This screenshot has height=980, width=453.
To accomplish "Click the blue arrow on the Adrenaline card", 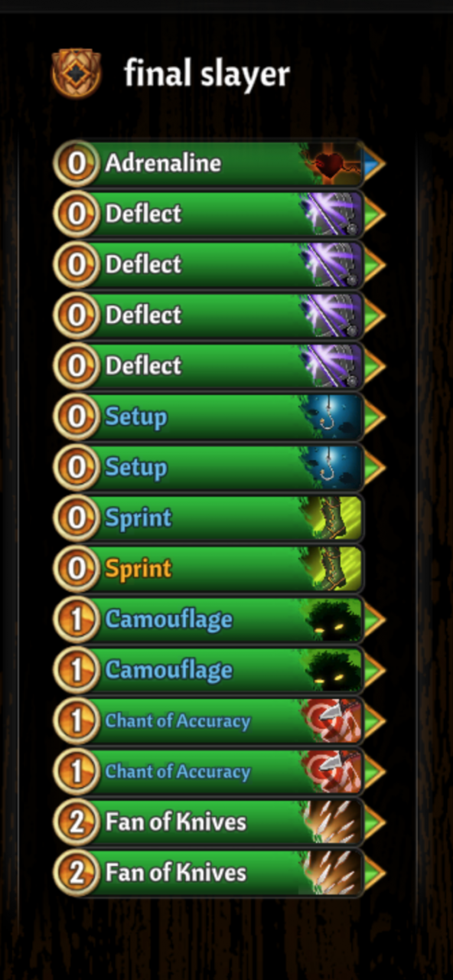I will (374, 164).
